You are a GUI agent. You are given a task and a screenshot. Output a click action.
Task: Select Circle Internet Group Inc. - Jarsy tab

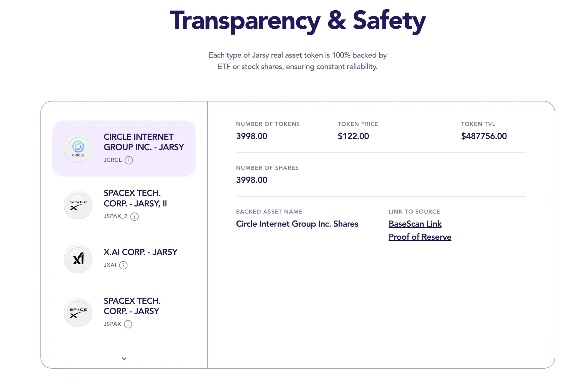pyautogui.click(x=143, y=142)
